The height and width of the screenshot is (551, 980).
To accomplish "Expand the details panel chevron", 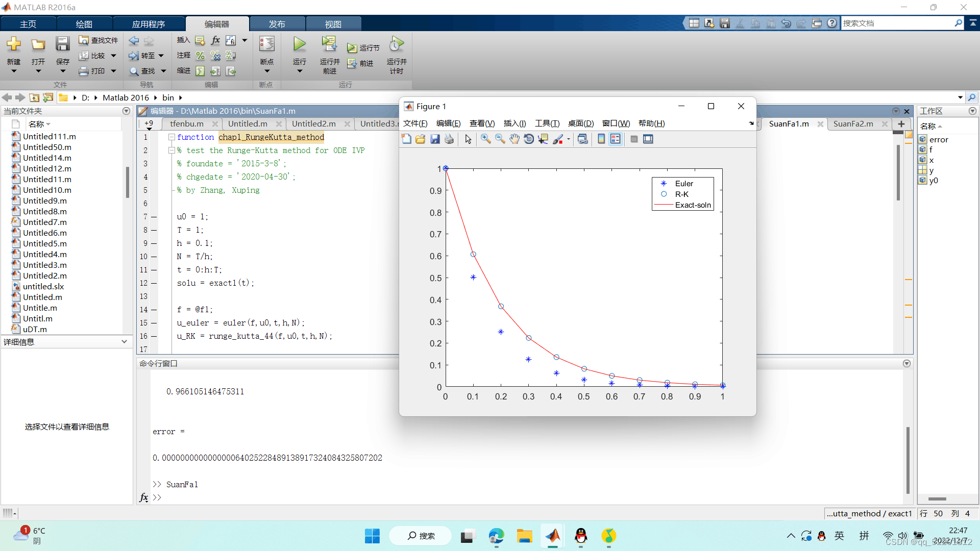I will [x=124, y=342].
